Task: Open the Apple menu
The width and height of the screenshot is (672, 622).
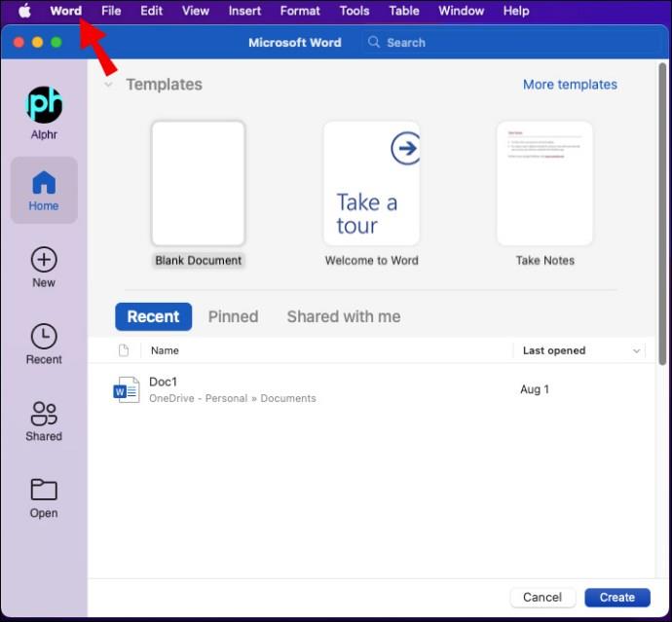Action: pyautogui.click(x=25, y=11)
